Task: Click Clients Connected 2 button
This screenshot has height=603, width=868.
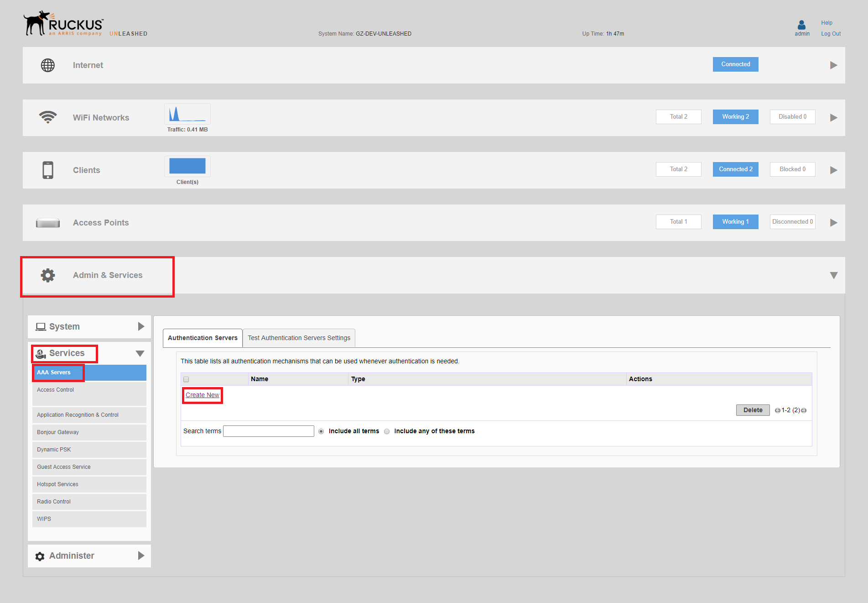Action: coord(736,169)
